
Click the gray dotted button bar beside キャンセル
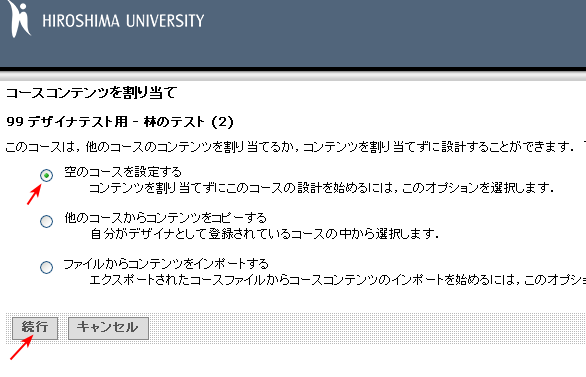tap(366, 328)
